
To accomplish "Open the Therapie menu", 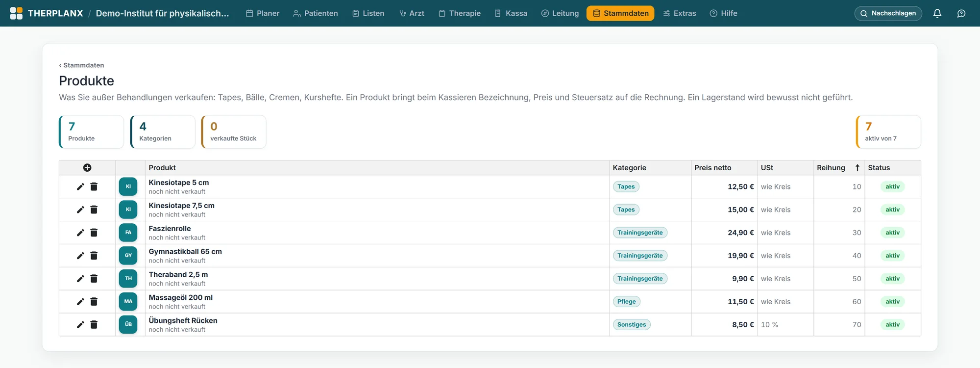I will click(x=460, y=13).
